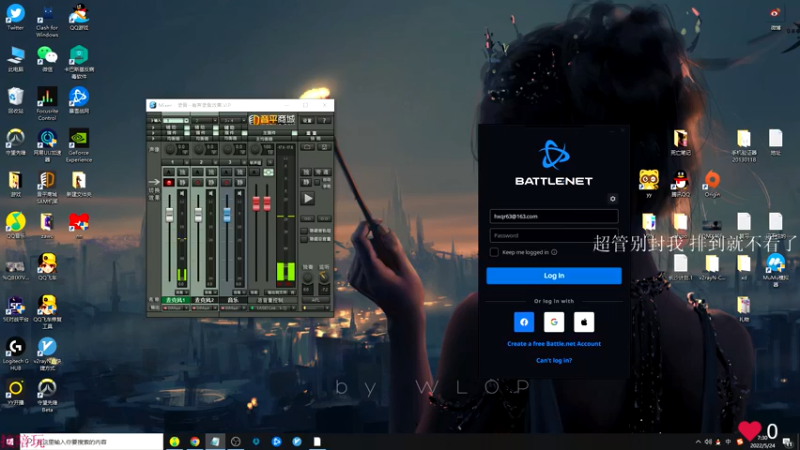The height and width of the screenshot is (450, 800).
Task: Arm record on mixer channel 2
Action: tap(197, 183)
